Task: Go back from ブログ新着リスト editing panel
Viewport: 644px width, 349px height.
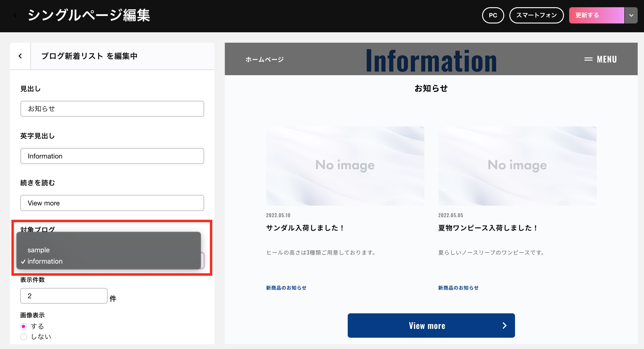Action: (20, 56)
